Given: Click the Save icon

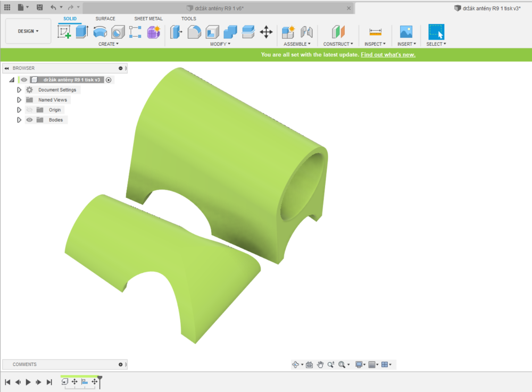Looking at the screenshot, I should [x=39, y=7].
